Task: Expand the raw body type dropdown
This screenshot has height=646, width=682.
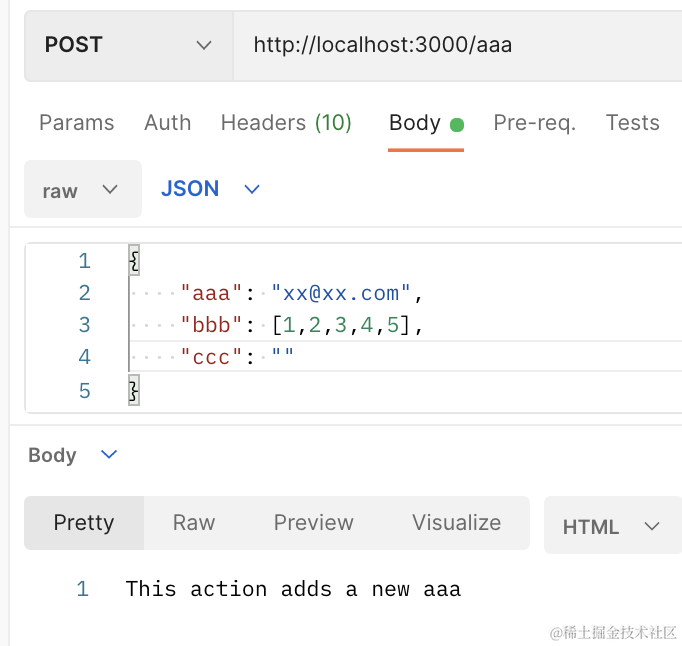Action: point(82,190)
